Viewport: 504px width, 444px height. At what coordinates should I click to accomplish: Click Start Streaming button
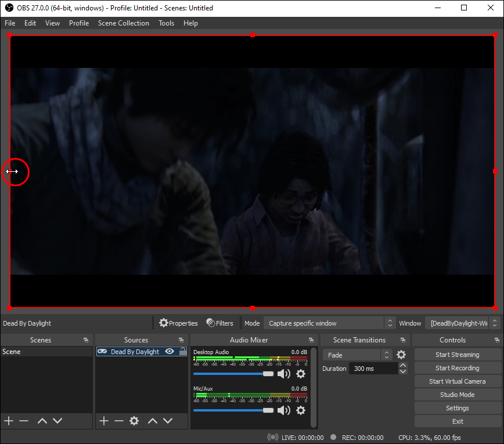pos(457,355)
